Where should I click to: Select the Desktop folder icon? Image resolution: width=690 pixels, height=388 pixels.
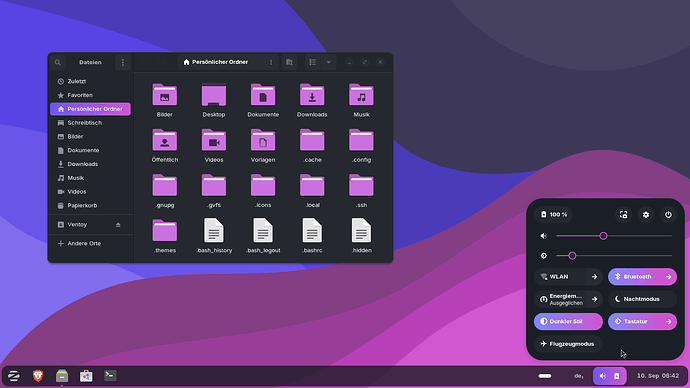click(214, 95)
